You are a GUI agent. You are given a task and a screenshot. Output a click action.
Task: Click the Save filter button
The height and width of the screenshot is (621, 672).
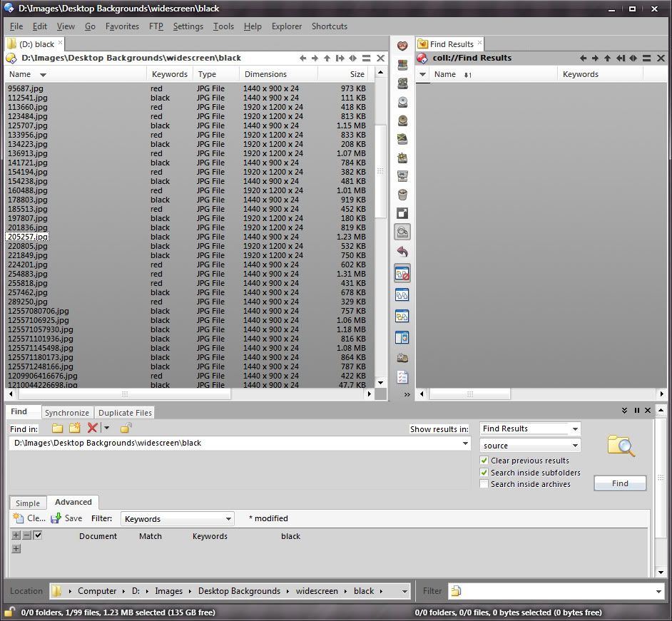click(66, 518)
